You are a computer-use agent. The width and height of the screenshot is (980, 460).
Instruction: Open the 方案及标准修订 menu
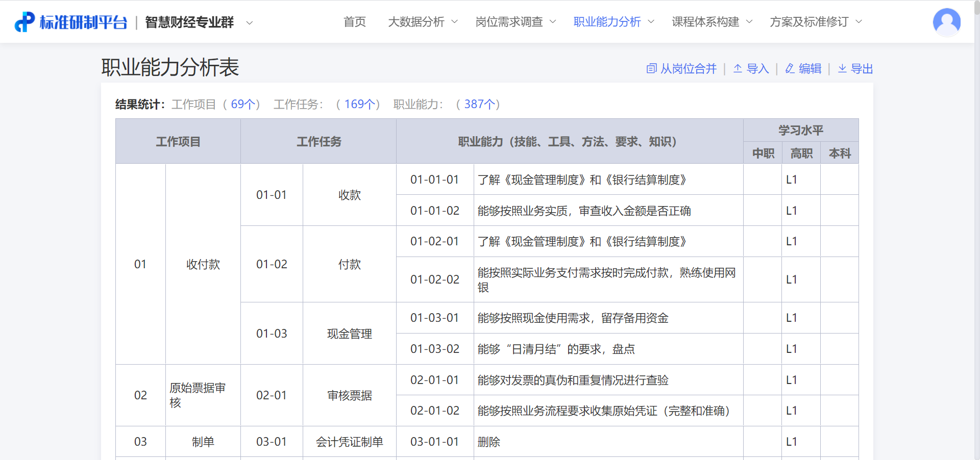pyautogui.click(x=809, y=22)
